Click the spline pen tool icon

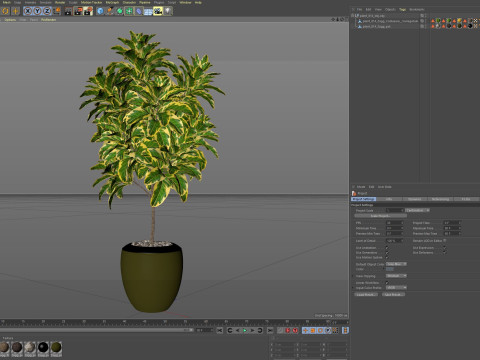110,11
